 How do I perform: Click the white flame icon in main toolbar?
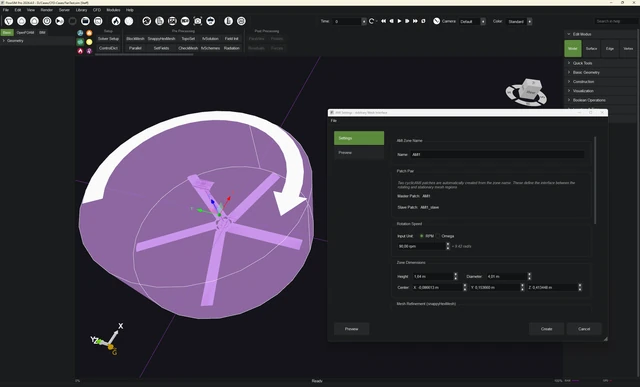pos(116,21)
